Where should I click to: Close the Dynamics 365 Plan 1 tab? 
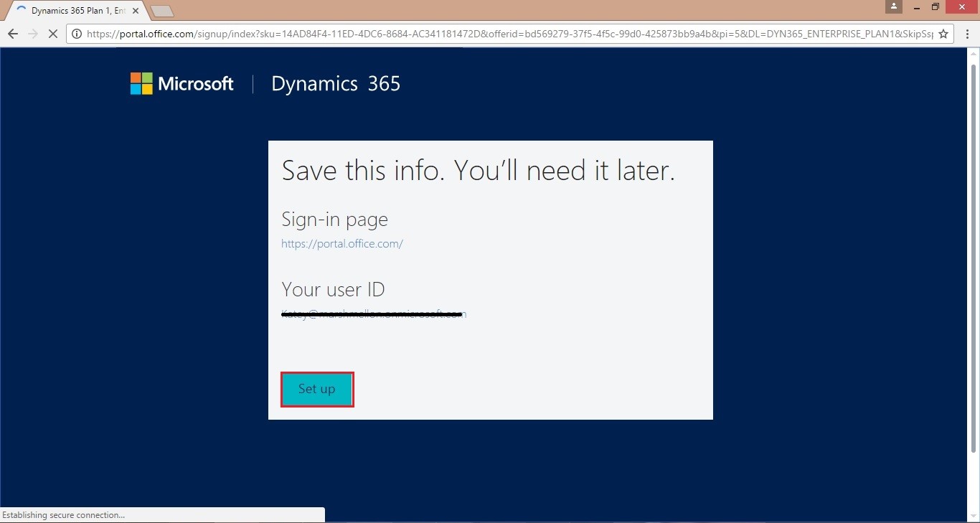click(x=136, y=11)
